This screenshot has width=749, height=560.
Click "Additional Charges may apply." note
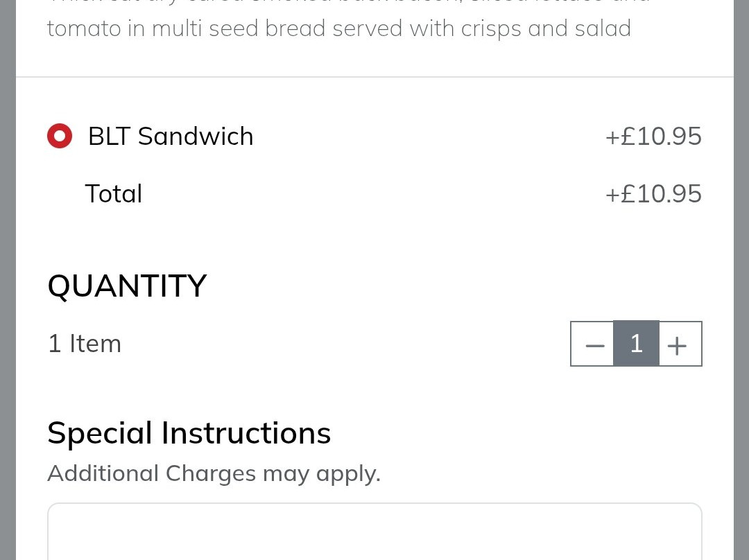coord(214,473)
